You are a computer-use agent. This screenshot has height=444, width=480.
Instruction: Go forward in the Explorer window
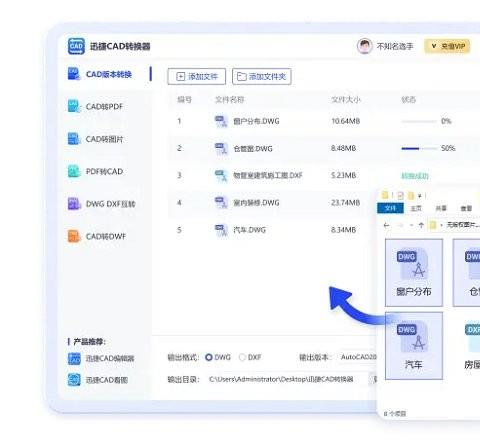pyautogui.click(x=400, y=225)
